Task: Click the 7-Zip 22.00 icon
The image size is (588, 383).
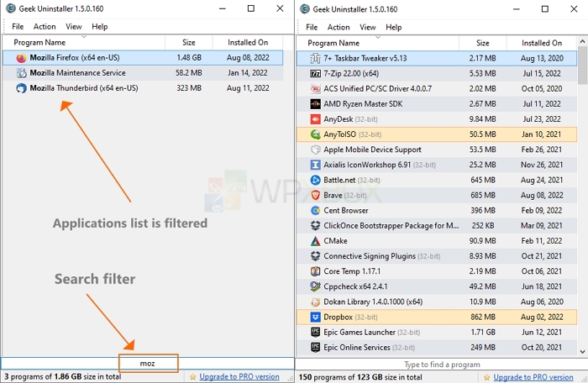Action: click(315, 74)
